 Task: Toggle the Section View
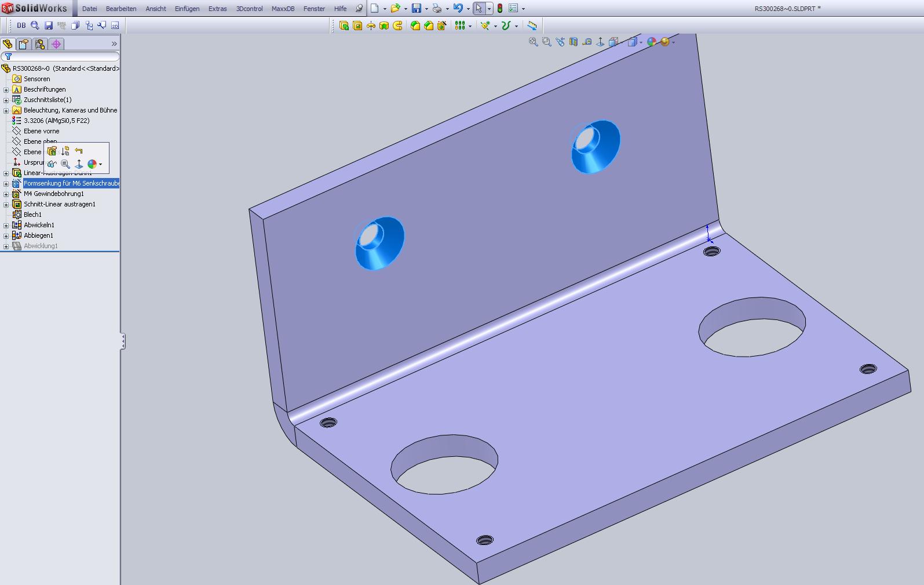574,42
